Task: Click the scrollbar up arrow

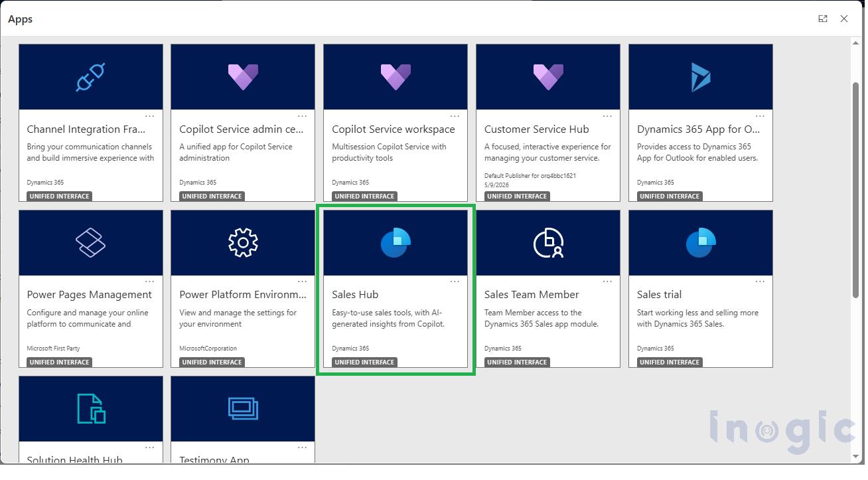Action: coord(856,43)
